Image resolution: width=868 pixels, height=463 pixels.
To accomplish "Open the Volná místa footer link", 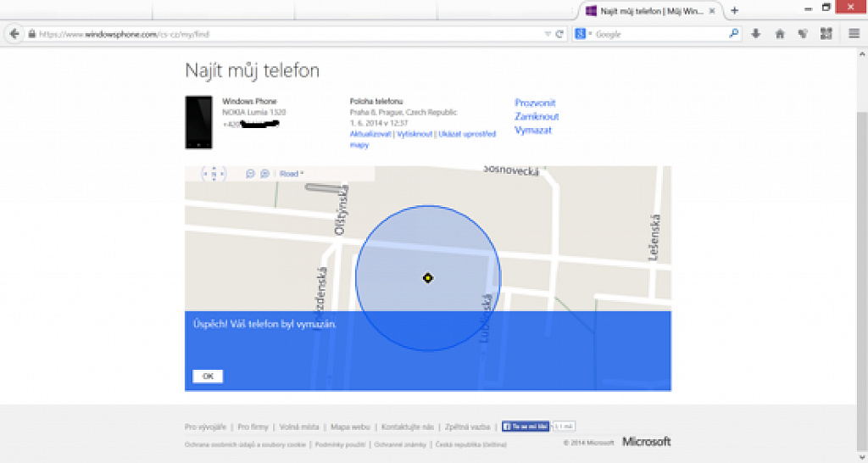I will tap(299, 427).
